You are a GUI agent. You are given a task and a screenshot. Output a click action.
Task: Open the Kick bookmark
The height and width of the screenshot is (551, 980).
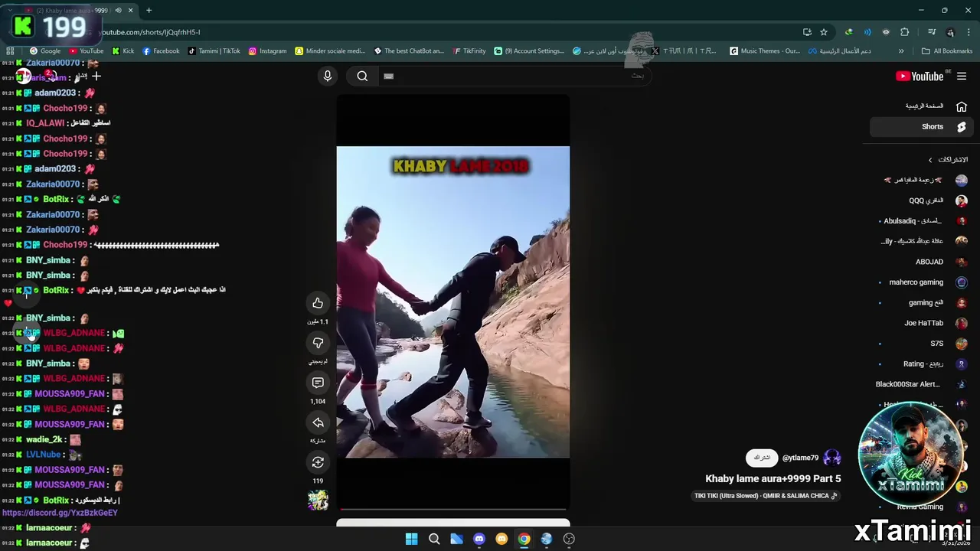coord(122,51)
